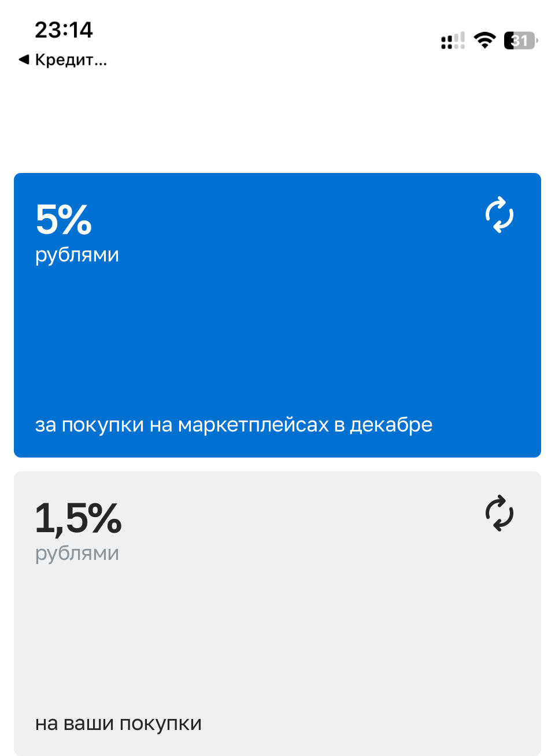The height and width of the screenshot is (756, 555).
Task: Tap the cellular signal strength icon
Action: tap(453, 41)
